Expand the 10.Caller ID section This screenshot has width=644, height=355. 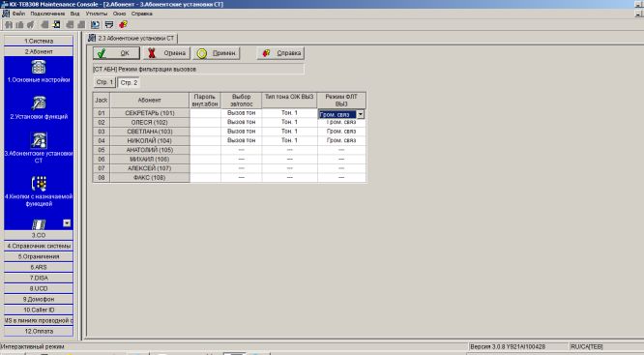point(39,310)
